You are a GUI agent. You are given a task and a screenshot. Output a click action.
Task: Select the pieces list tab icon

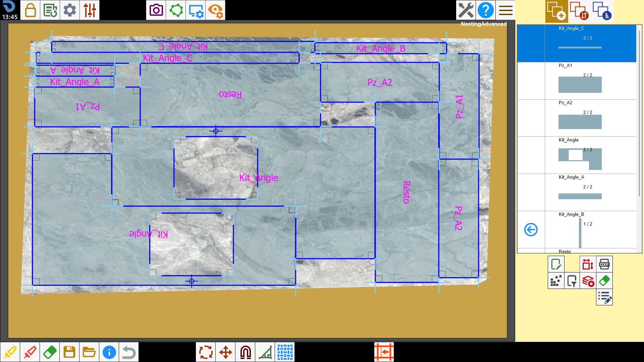click(602, 11)
